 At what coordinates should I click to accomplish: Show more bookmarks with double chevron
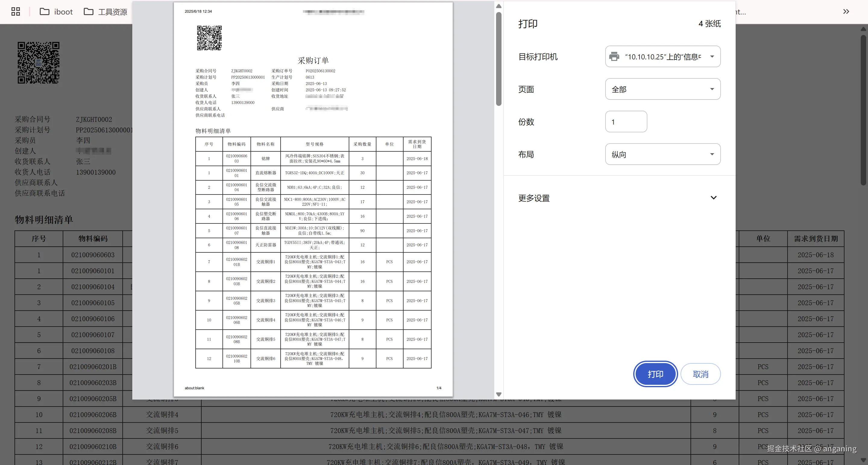coord(846,11)
